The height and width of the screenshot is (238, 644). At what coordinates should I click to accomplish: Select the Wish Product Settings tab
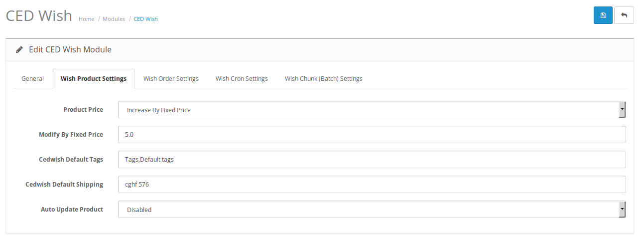click(94, 78)
